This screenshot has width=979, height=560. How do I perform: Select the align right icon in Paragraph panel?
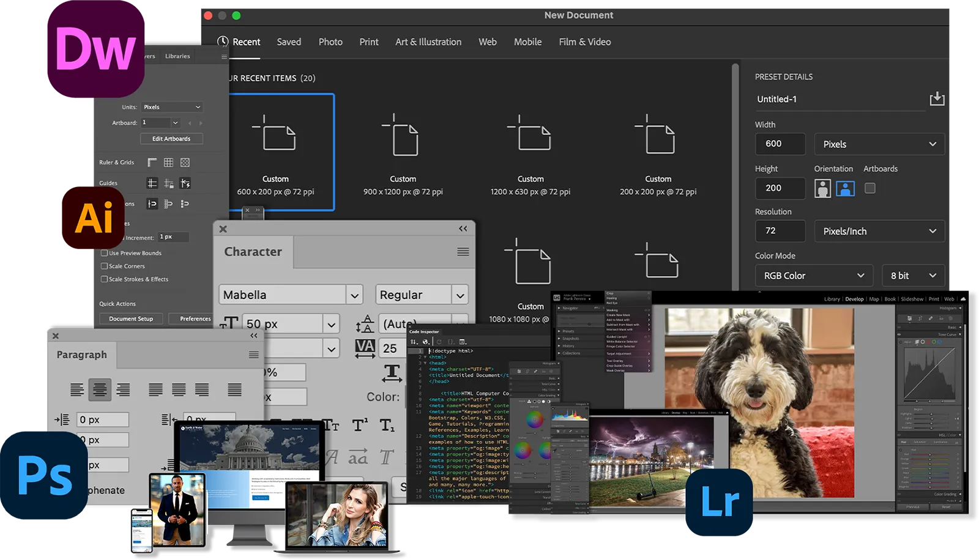coord(123,389)
